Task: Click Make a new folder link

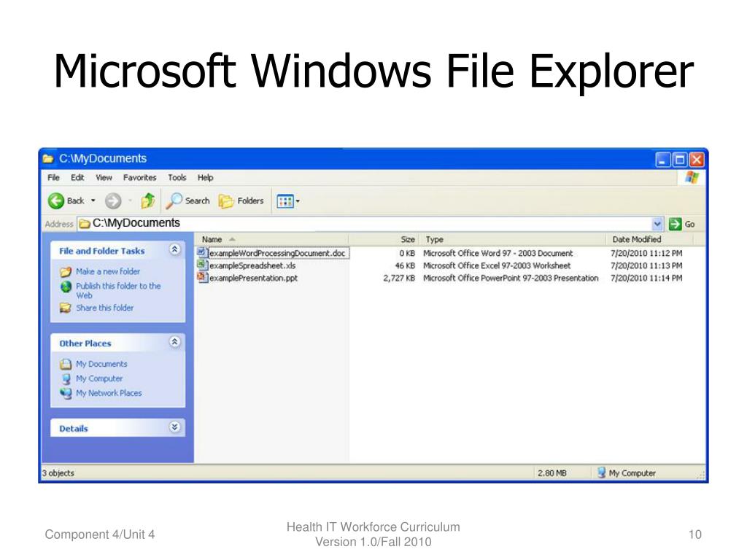Action: (108, 271)
